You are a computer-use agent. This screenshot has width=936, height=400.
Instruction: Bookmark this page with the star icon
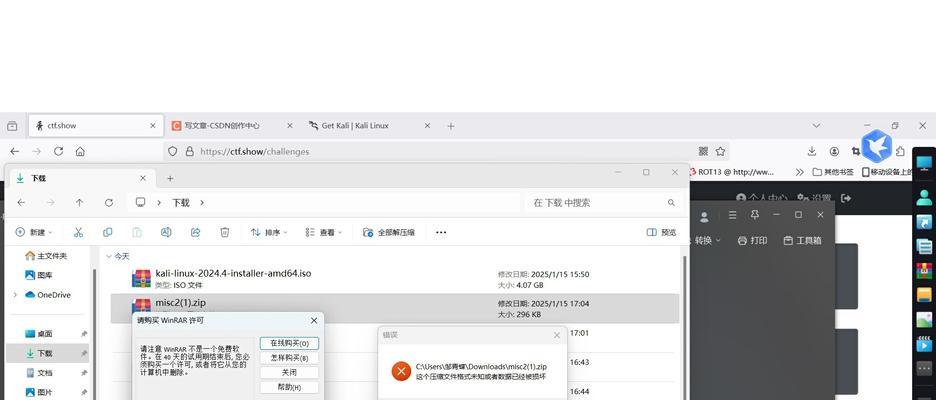[x=721, y=152]
